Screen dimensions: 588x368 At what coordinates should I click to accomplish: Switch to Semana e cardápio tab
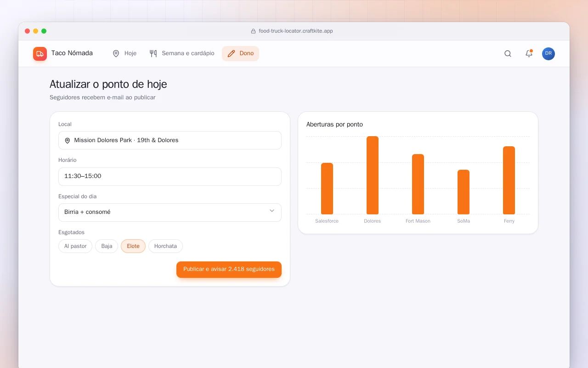click(x=182, y=53)
